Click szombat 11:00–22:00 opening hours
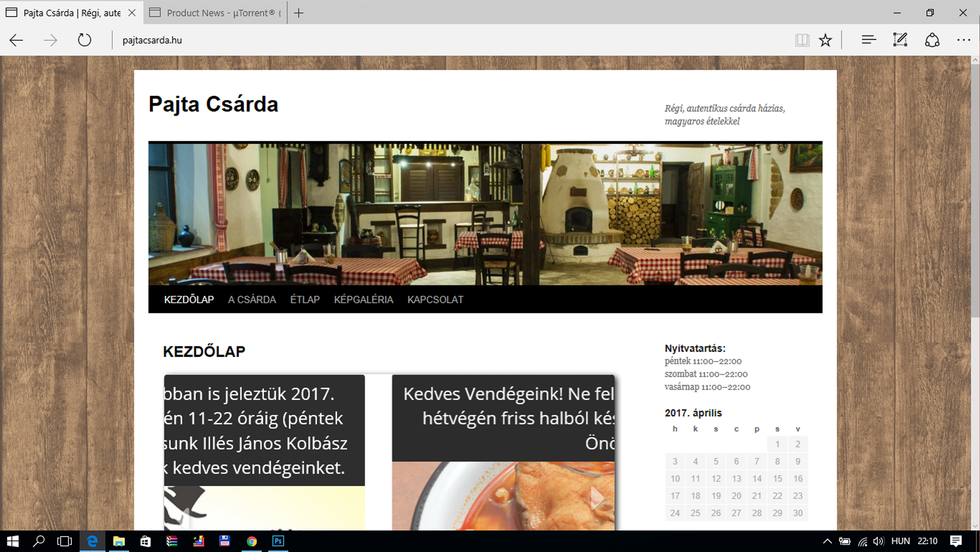 (x=706, y=374)
